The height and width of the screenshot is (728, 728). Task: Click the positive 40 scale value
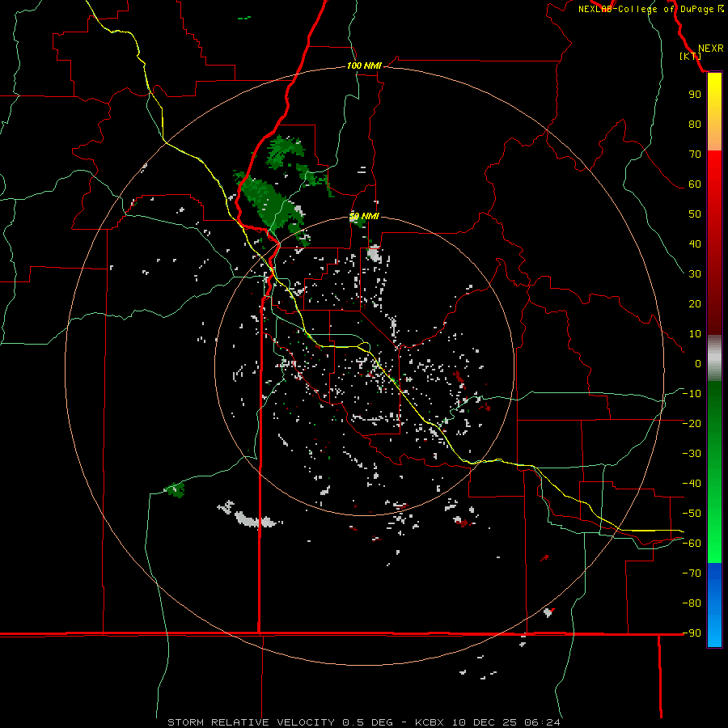(x=695, y=244)
